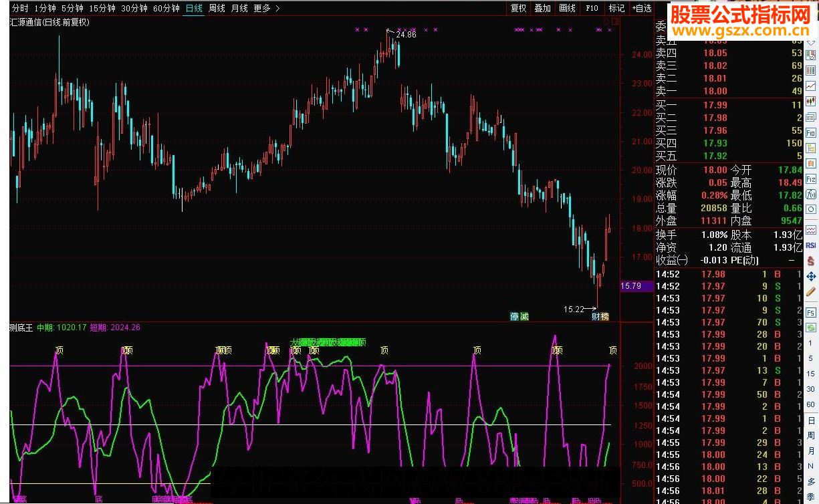Select the RSI indicator icon
The height and width of the screenshot is (504, 819).
tap(811, 245)
